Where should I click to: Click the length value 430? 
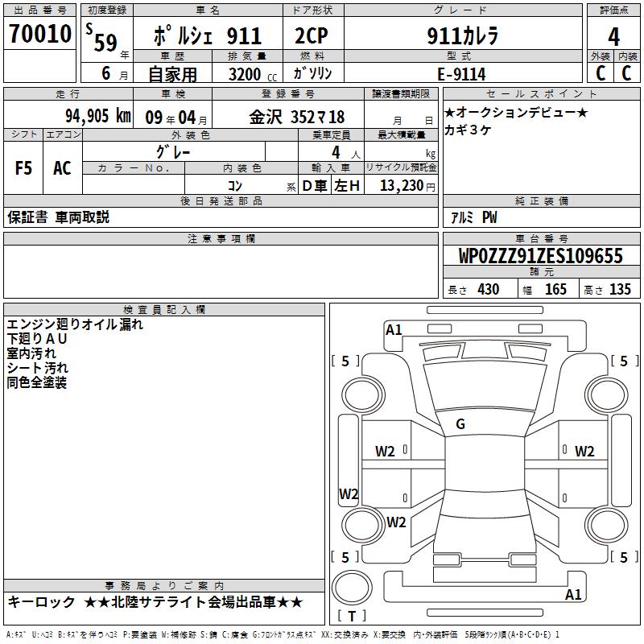click(489, 289)
